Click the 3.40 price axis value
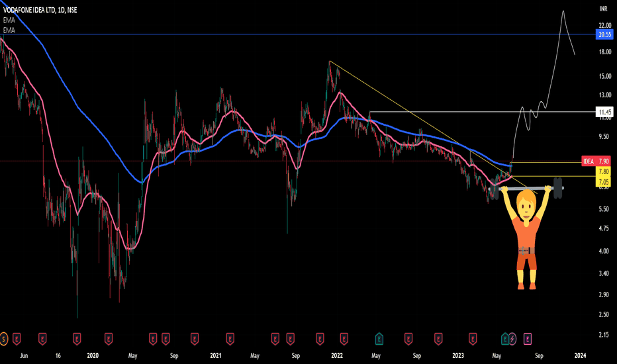Viewport: 617px width, 364px height. coord(604,273)
